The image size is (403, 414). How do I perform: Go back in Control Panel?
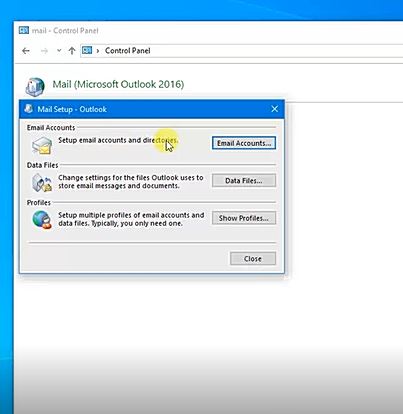(26, 51)
